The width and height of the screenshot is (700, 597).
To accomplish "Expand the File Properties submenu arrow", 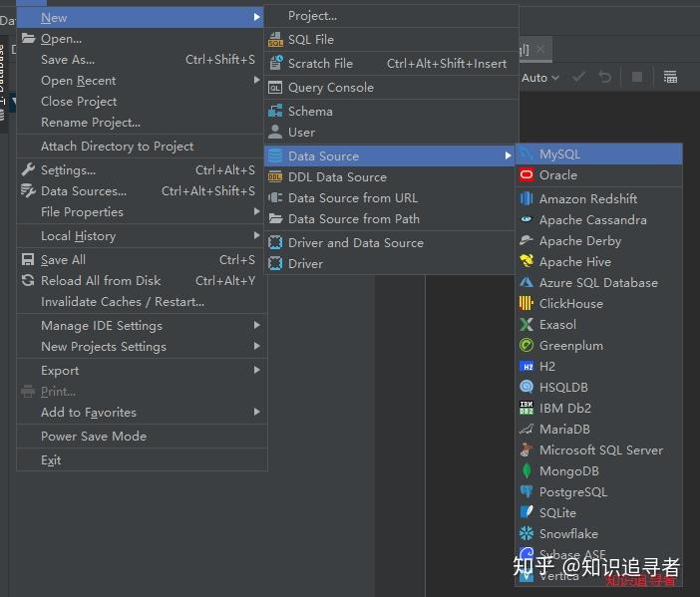I will point(256,211).
